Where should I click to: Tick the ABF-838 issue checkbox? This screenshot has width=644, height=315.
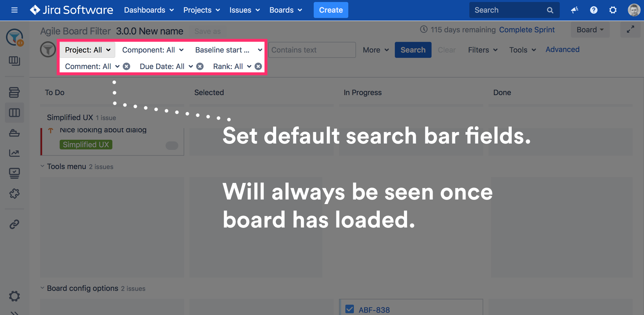click(349, 309)
